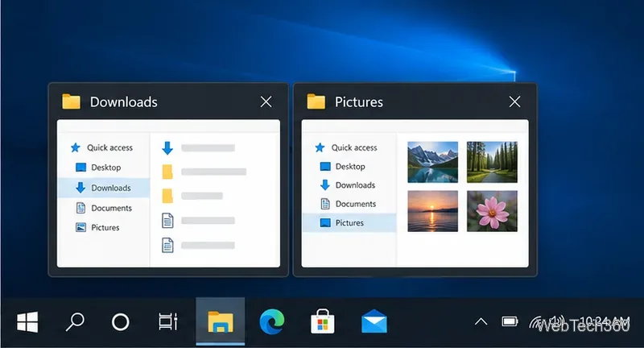
Task: Click the File Explorer taskbar icon
Action: [221, 321]
